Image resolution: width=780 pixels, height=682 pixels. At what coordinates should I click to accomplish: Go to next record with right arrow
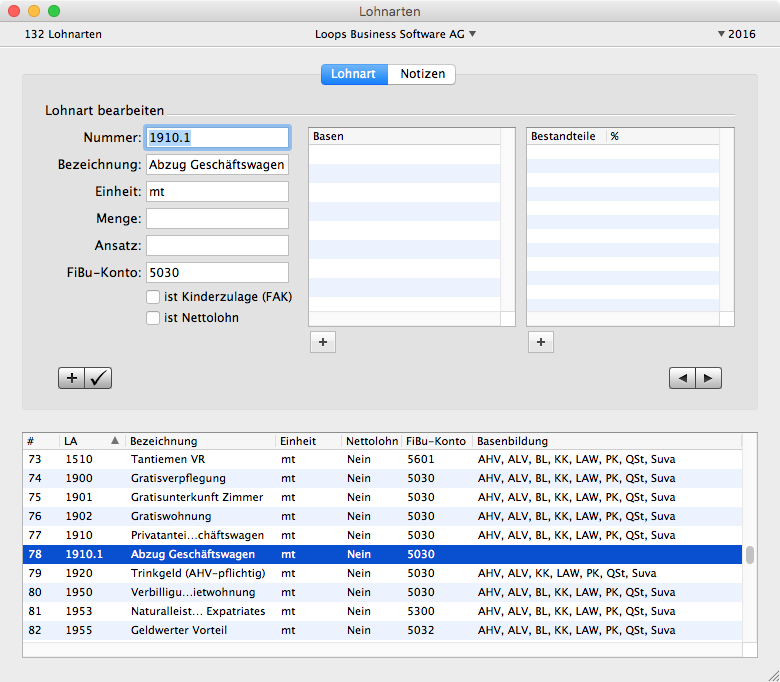point(708,378)
